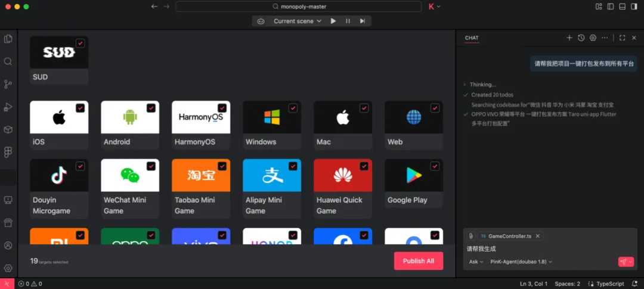Toggle secondary sidebar layout icon
644x289 pixels.
pyautogui.click(x=634, y=7)
